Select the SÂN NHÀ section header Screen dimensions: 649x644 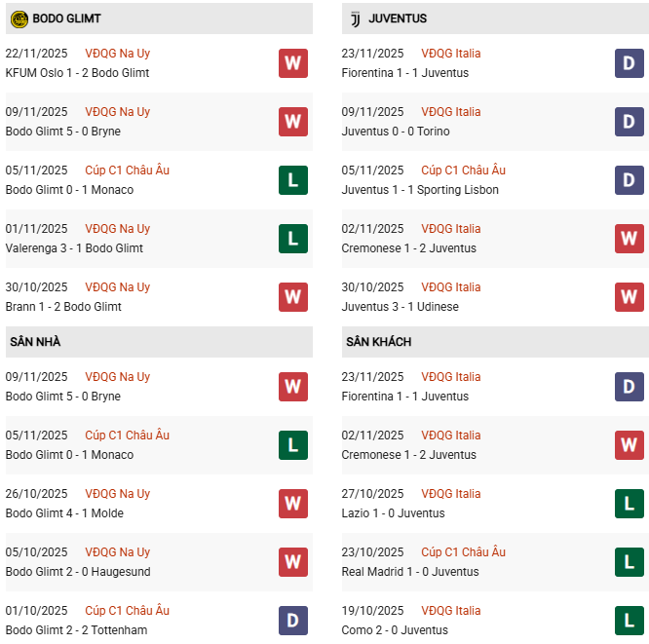coord(35,342)
